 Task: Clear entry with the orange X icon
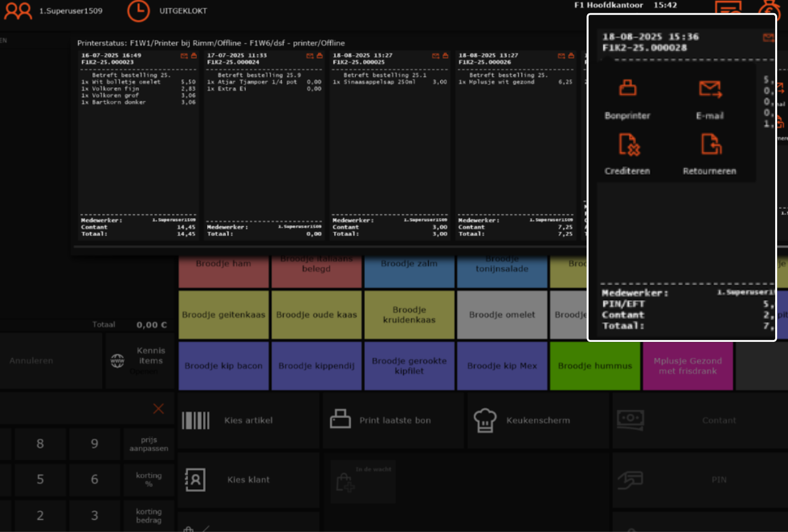(159, 408)
